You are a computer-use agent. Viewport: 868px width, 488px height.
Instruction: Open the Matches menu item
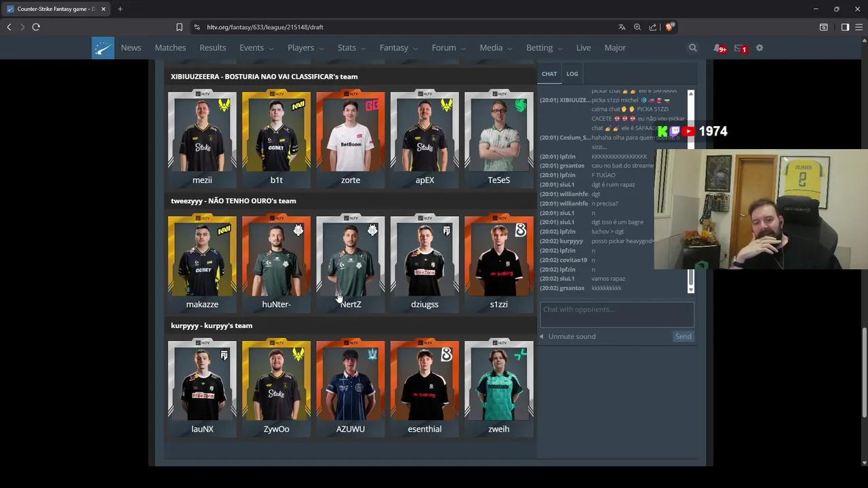click(x=170, y=48)
